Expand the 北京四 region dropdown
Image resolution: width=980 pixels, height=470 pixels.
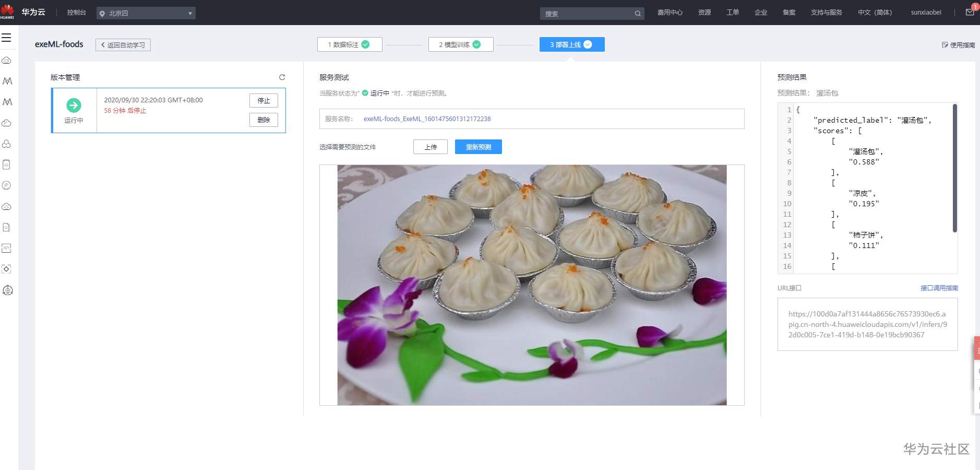pyautogui.click(x=146, y=13)
